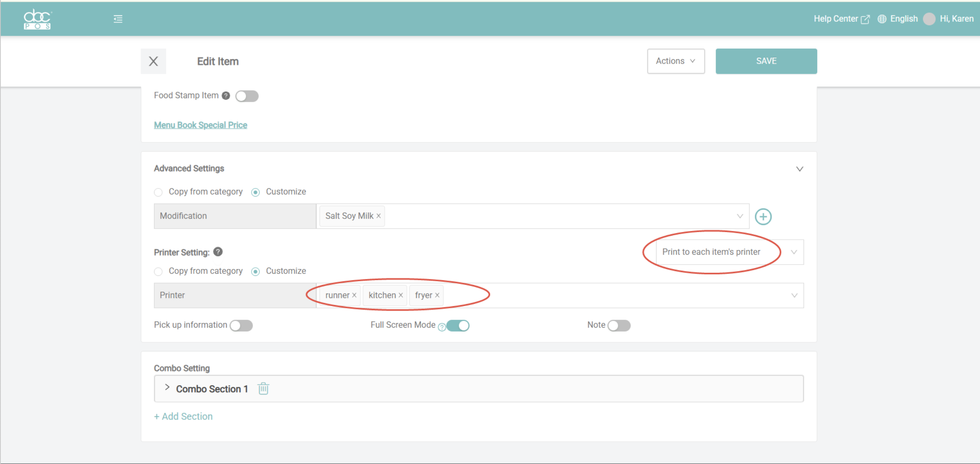
Task: Add a new modification with plus icon
Action: click(763, 217)
